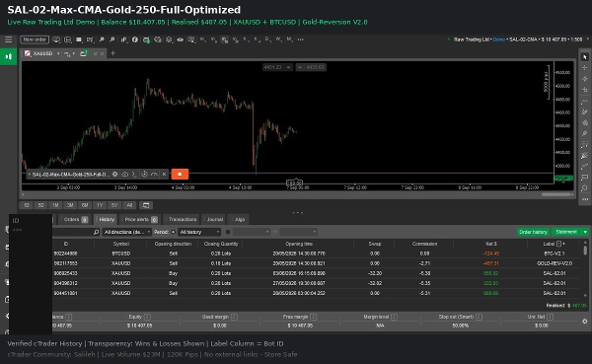Expand the Statement dropdown arrow

[x=585, y=232]
